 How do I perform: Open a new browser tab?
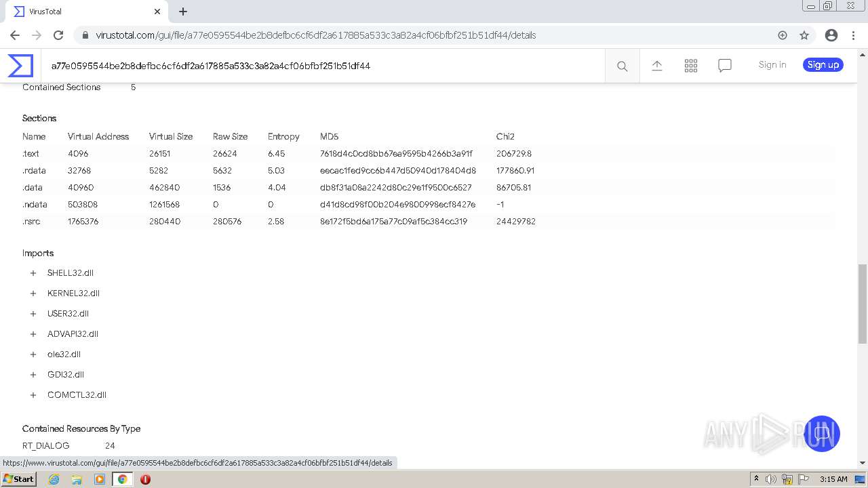click(183, 12)
